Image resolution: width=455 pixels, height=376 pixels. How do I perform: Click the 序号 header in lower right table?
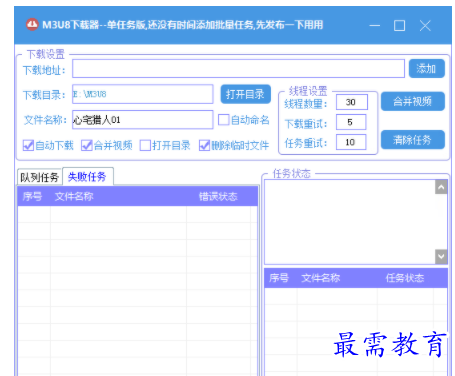(279, 278)
